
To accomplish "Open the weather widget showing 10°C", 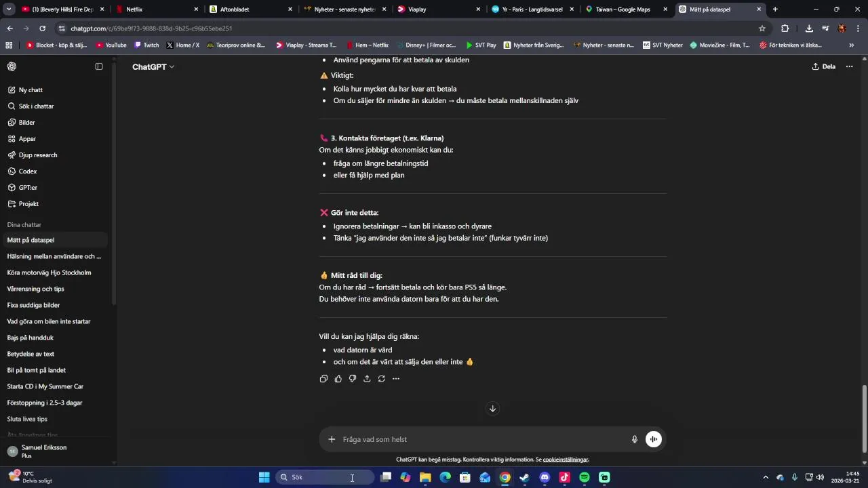I will 31,477.
